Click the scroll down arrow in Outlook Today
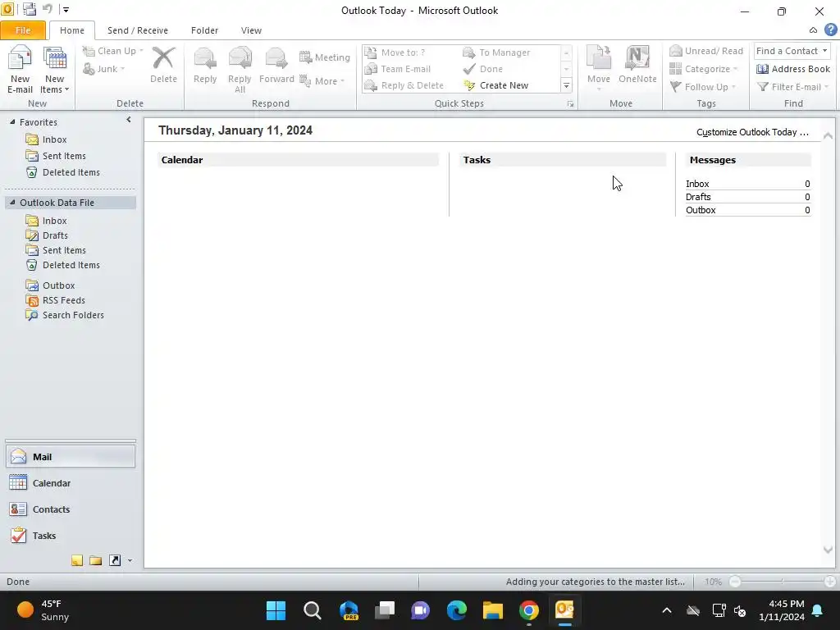 pos(828,550)
